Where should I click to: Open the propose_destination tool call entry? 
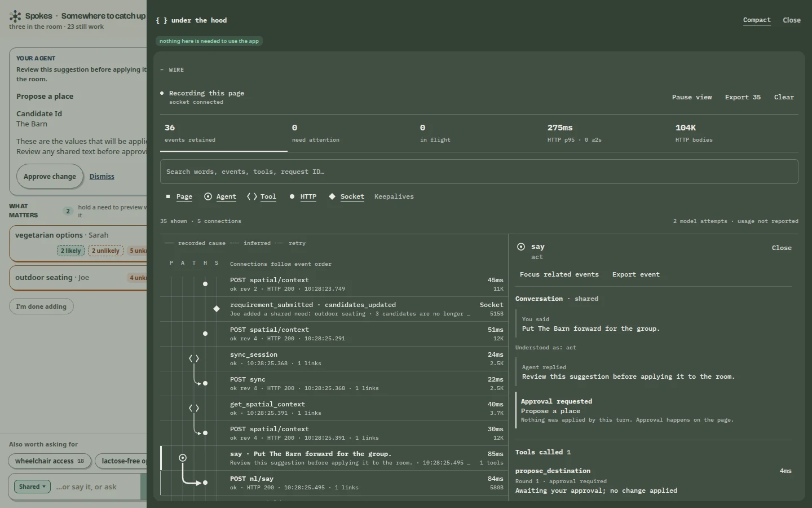654,480
